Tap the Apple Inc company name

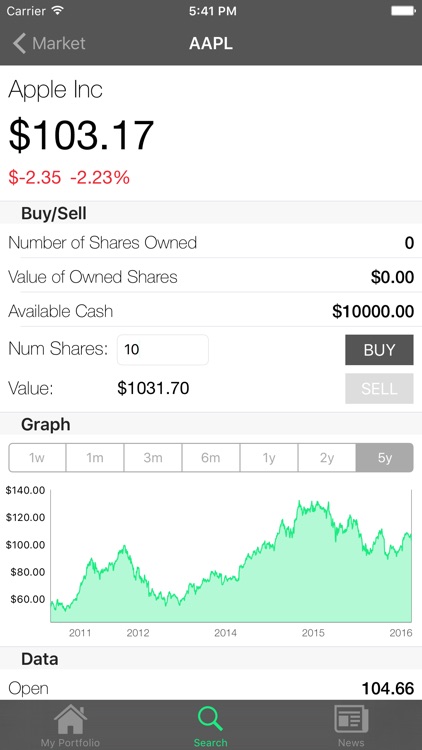56,89
